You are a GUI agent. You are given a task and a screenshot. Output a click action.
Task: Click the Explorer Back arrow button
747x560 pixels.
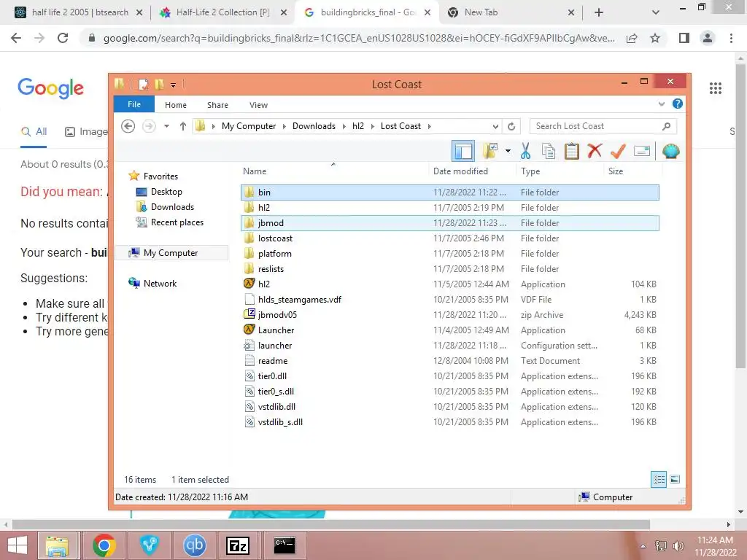[x=128, y=126]
